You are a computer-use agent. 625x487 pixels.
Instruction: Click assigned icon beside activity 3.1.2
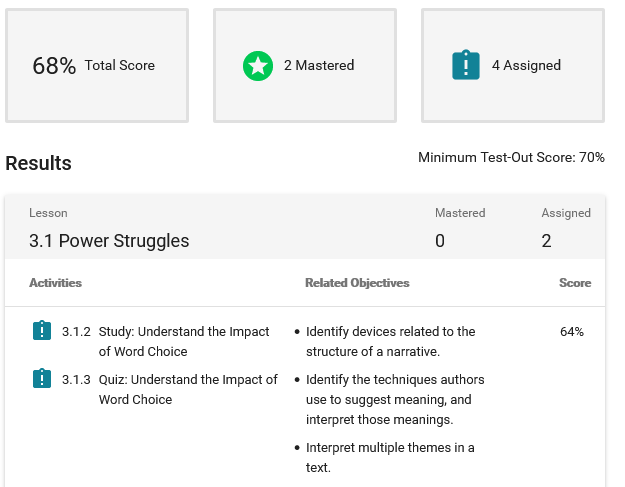(x=42, y=330)
